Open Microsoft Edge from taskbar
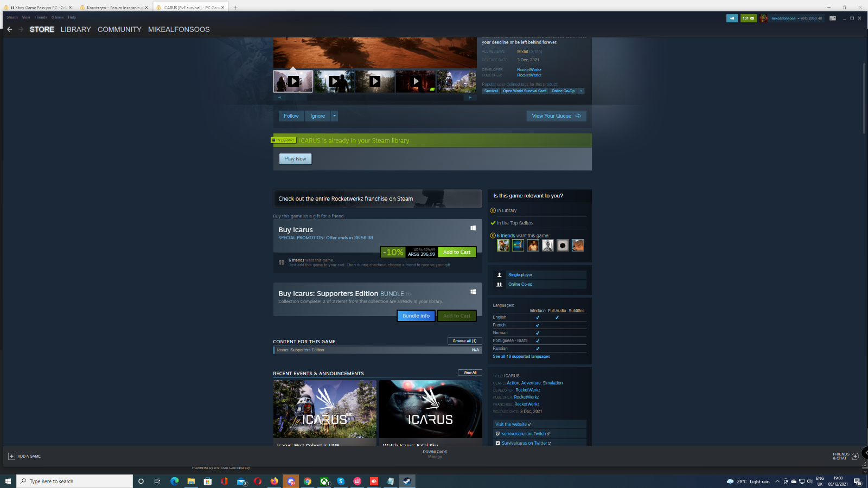 pos(175,481)
